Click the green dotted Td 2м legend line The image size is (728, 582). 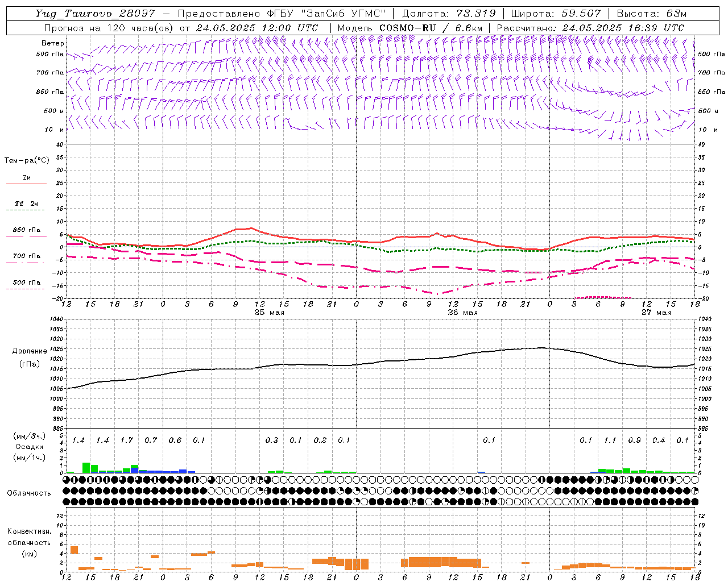pyautogui.click(x=25, y=210)
